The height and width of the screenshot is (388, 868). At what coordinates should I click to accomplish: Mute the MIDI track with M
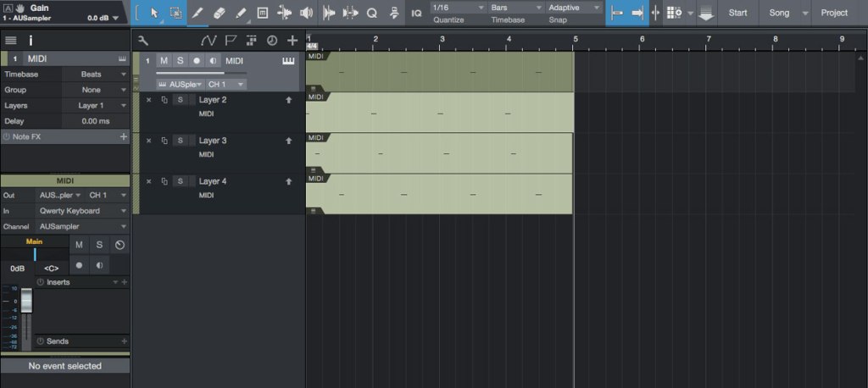(x=164, y=61)
